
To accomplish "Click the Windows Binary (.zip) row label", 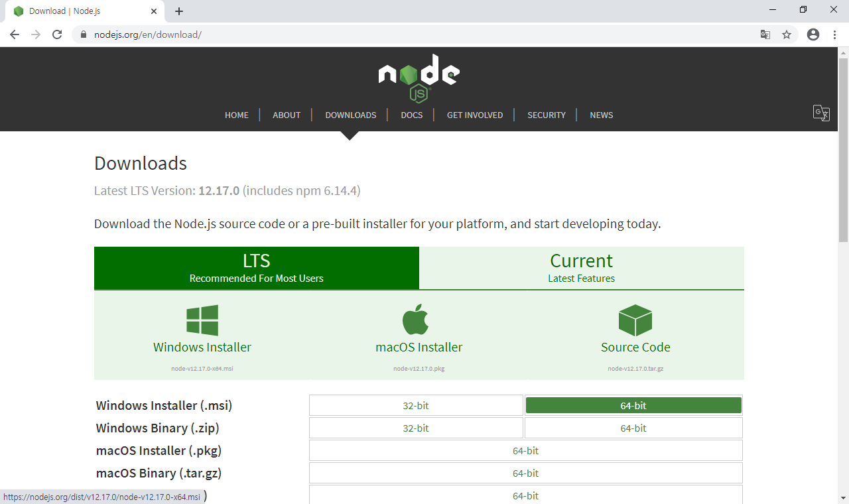I will pyautogui.click(x=157, y=428).
